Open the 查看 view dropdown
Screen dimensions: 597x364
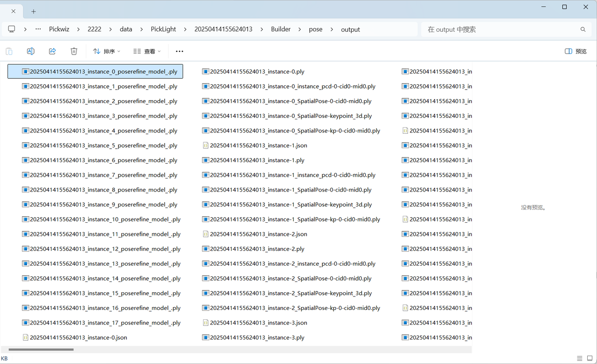point(146,51)
